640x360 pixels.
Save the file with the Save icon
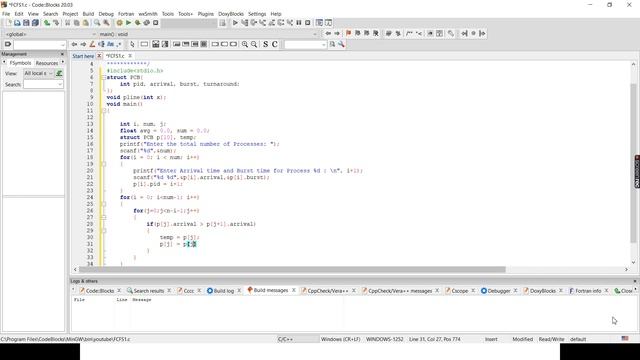coord(26,23)
